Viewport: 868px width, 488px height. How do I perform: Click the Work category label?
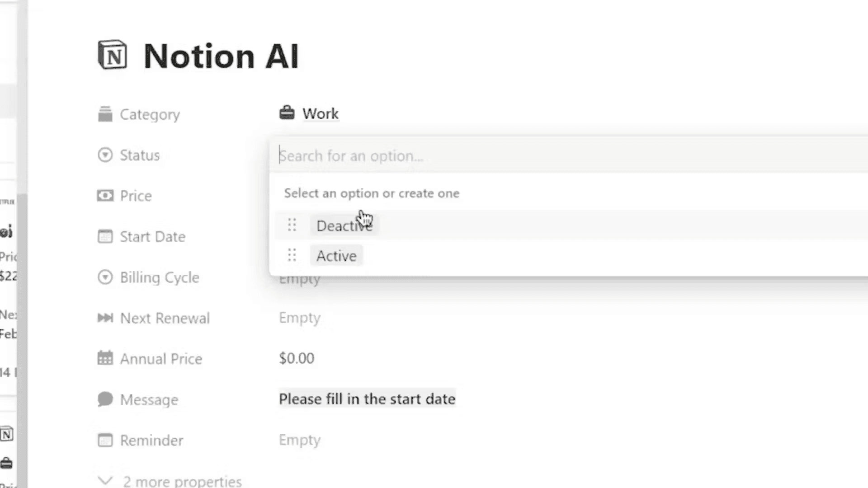[319, 114]
